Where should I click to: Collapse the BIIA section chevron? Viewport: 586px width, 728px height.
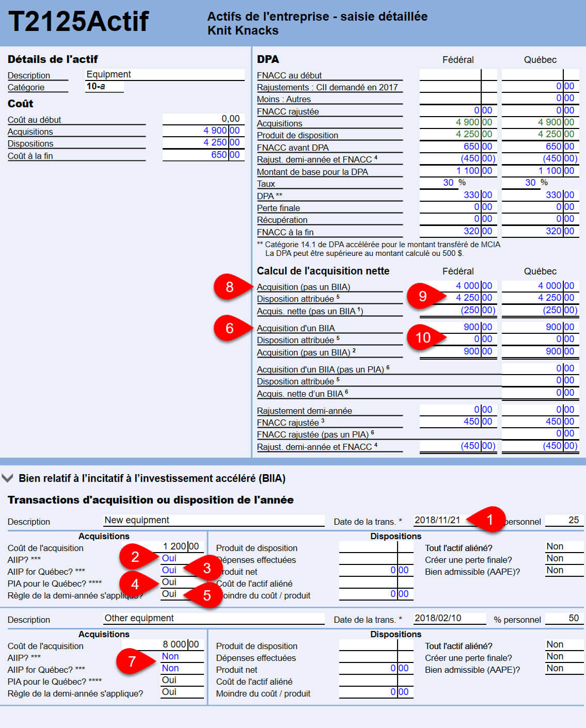8,478
